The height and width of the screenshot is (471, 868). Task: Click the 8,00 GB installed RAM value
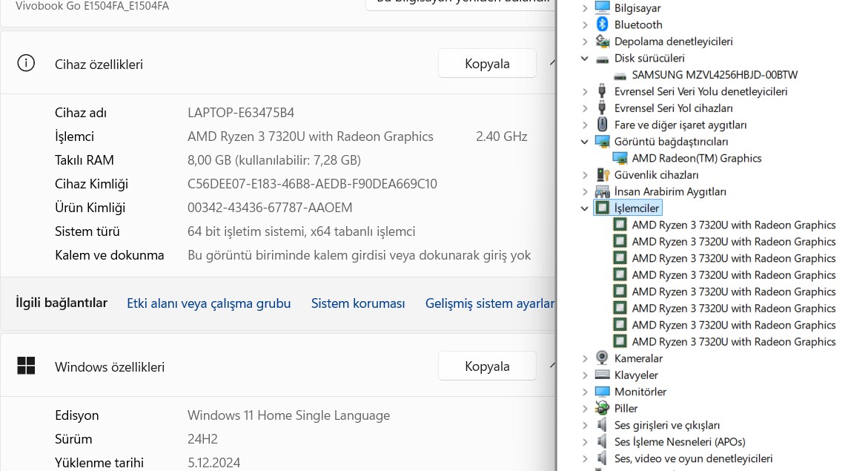pyautogui.click(x=274, y=160)
